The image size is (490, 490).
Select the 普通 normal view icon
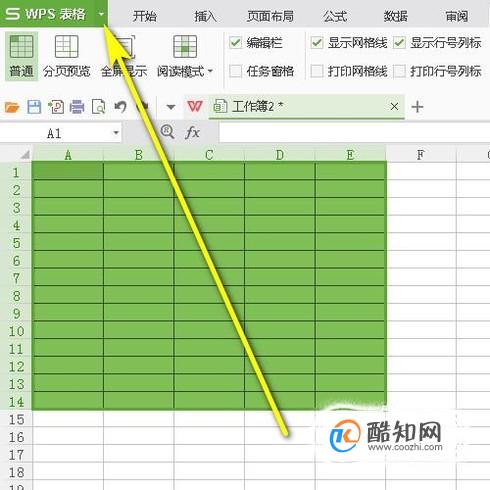21,47
